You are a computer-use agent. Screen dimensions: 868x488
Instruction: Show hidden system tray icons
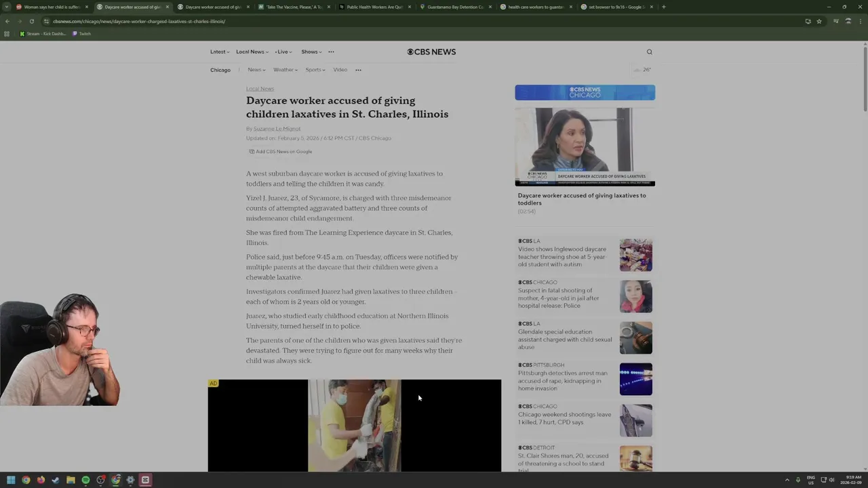click(x=787, y=480)
